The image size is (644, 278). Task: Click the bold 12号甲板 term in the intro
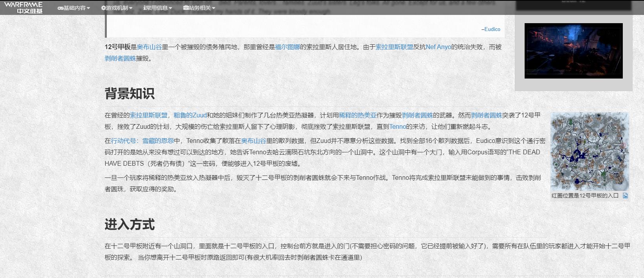click(x=117, y=47)
